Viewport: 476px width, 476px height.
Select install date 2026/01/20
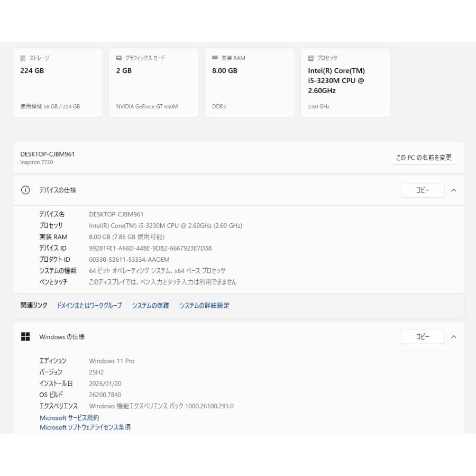[x=105, y=384]
